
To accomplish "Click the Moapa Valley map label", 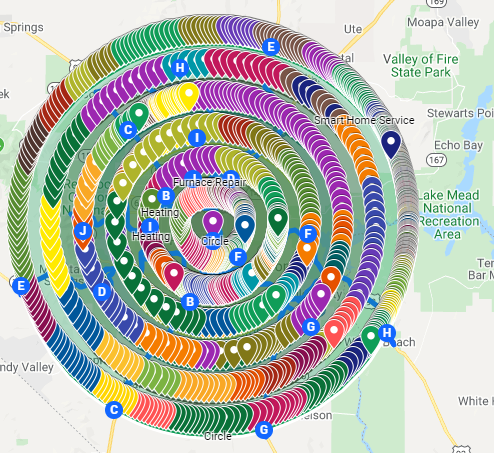I will click(x=443, y=22).
